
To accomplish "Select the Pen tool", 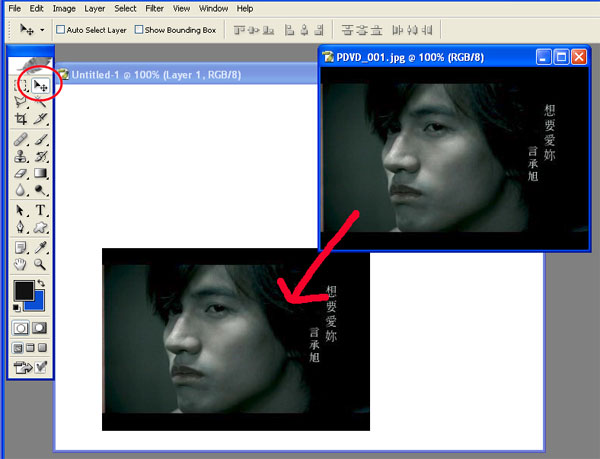I will pyautogui.click(x=21, y=227).
